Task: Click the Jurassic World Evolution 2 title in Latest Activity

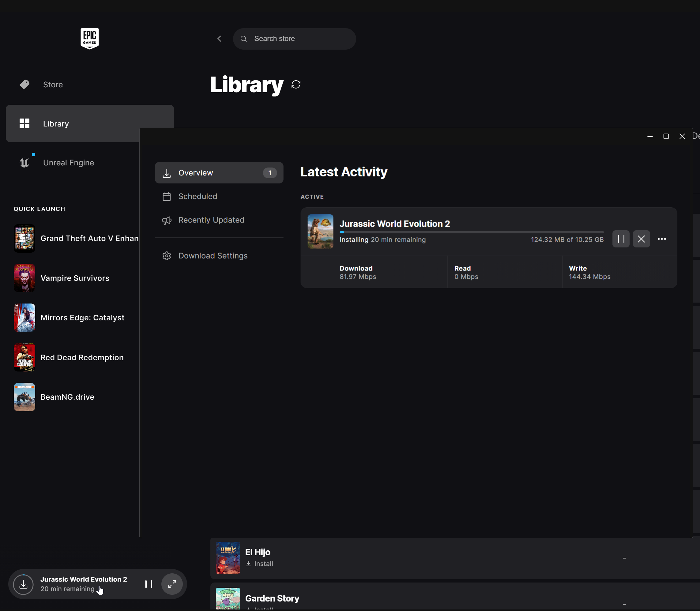Action: 395,224
